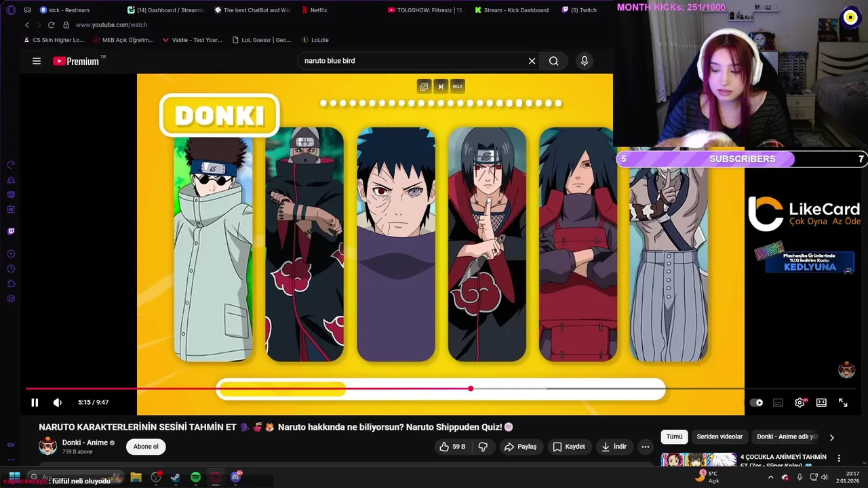Image resolution: width=868 pixels, height=488 pixels.
Task: Switch to The best ChatBot tab
Action: coord(253,10)
